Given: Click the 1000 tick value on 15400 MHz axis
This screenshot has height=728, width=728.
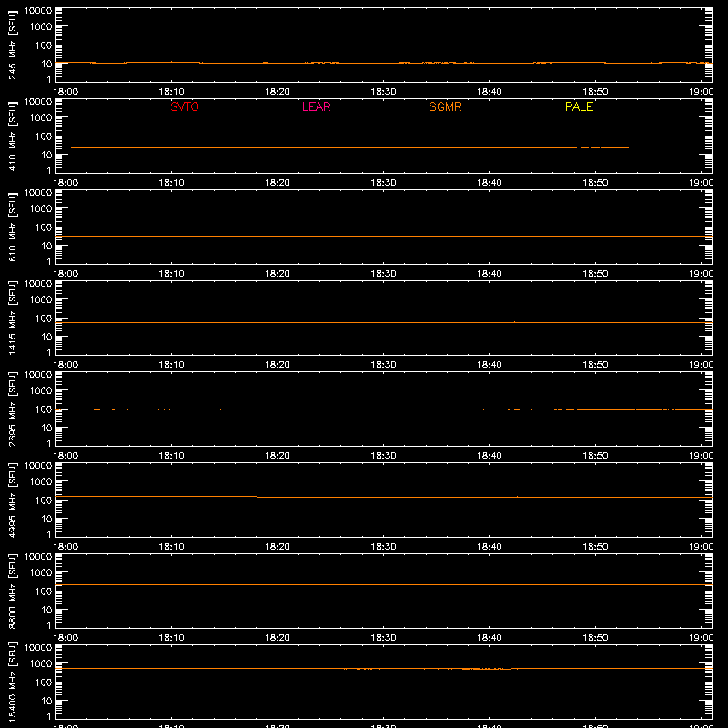Looking at the screenshot, I should tap(41, 664).
